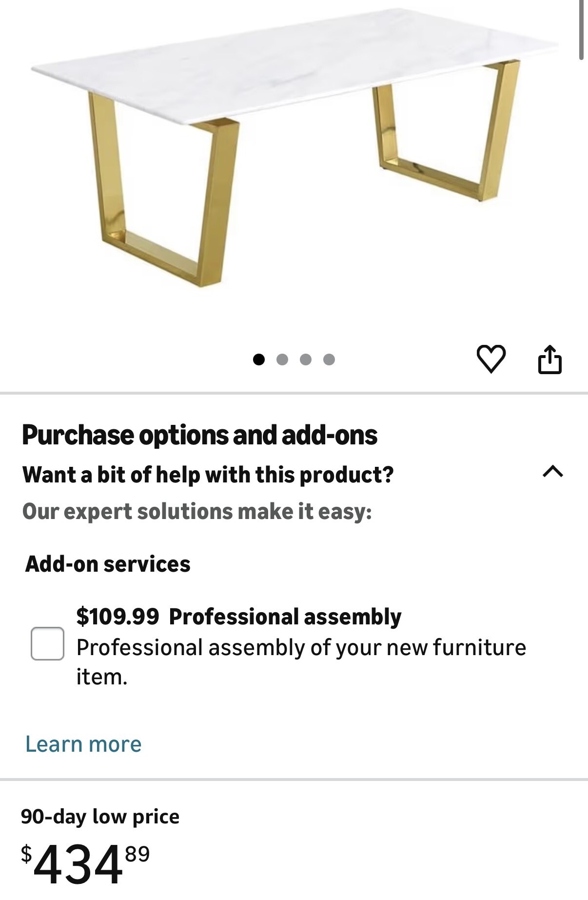Screen dimensions: 588x900
Task: Click 'Want a bit of help' header
Action: [208, 475]
